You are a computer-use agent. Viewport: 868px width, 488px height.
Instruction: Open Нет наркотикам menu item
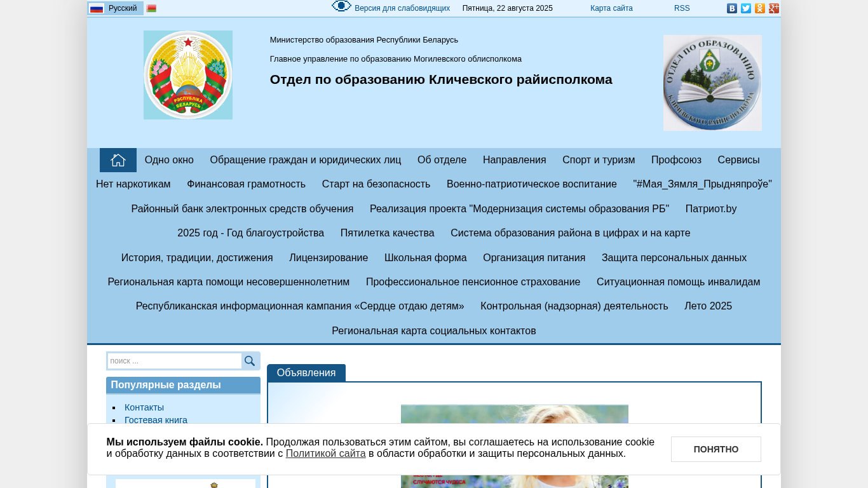[x=133, y=184]
